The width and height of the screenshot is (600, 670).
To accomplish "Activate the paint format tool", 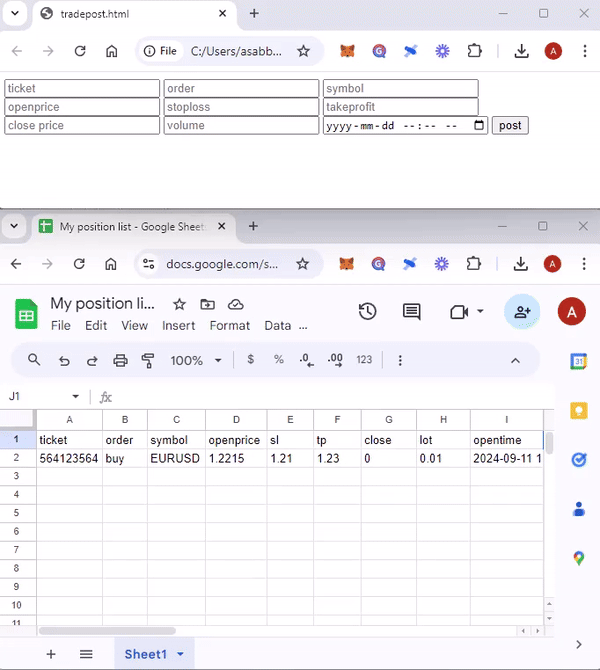I will pos(148,361).
